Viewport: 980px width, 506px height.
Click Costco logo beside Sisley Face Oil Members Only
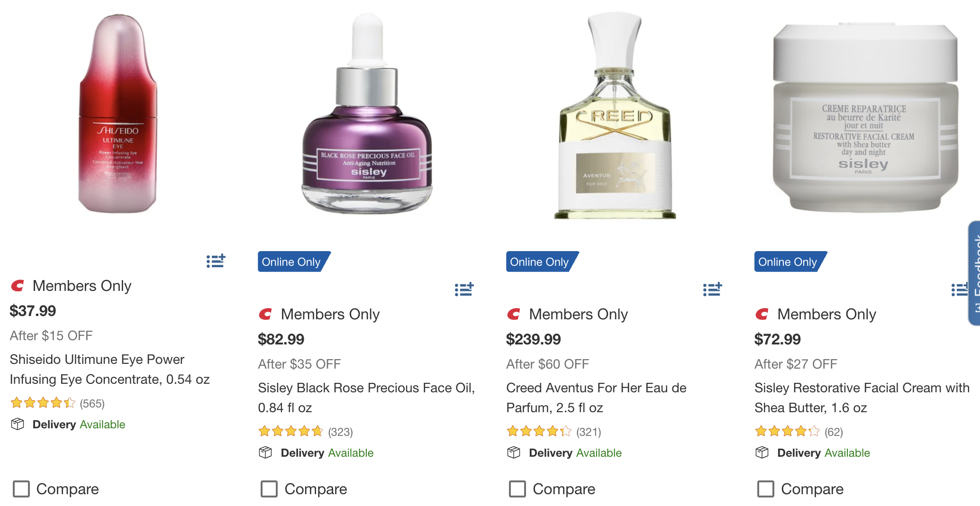pos(265,314)
